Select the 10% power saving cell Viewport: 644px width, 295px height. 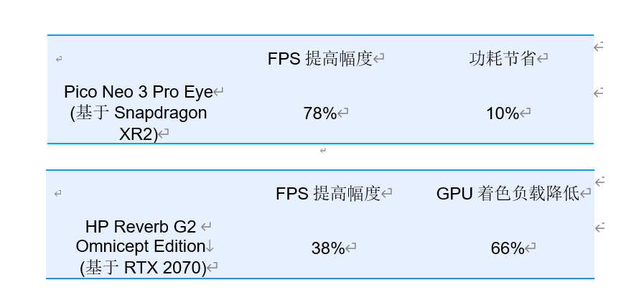(x=503, y=113)
